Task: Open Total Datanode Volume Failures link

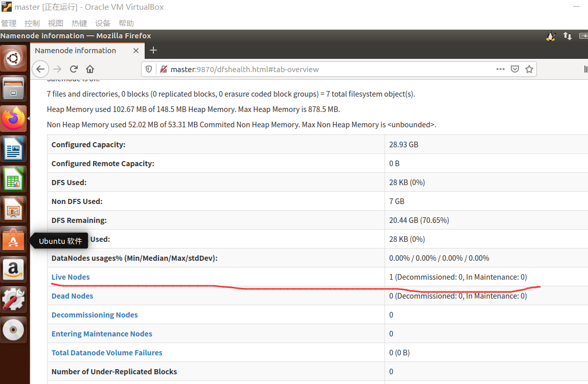Action: click(107, 353)
